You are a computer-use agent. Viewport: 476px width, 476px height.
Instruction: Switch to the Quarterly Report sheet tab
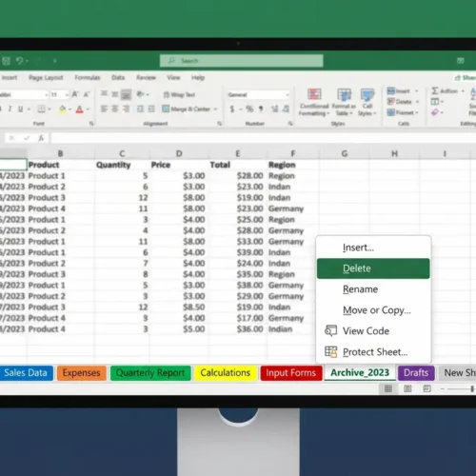point(150,373)
